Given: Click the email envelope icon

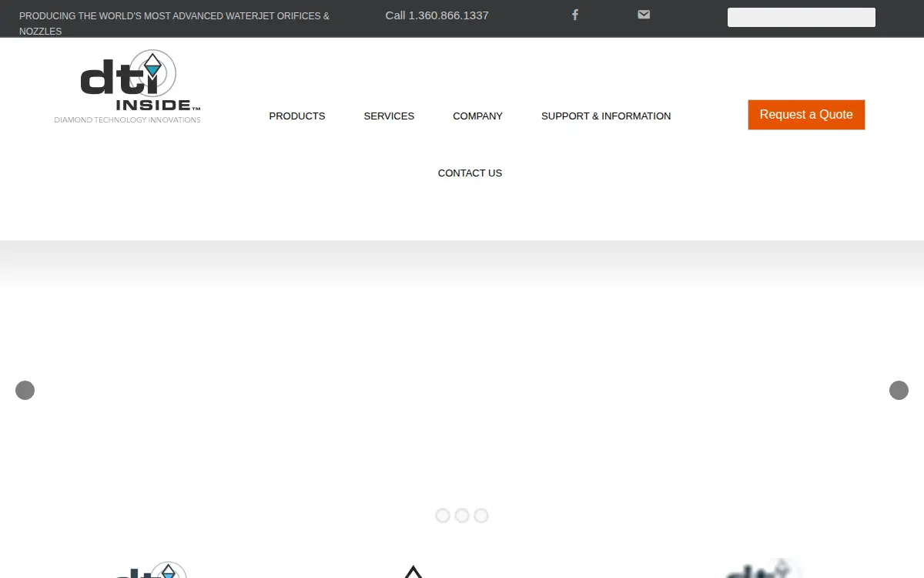Looking at the screenshot, I should coord(644,15).
